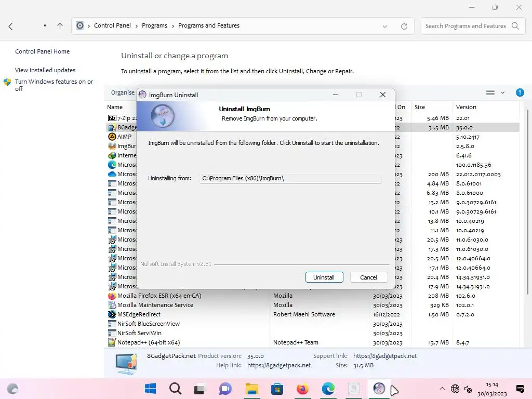This screenshot has width=532, height=399.
Task: Click the vertical scrollbar of program list
Action: click(x=528, y=202)
